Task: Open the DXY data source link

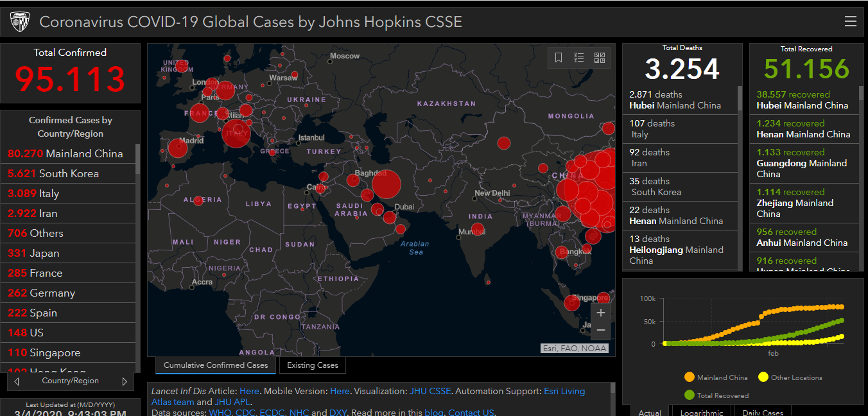Action: tap(338, 413)
